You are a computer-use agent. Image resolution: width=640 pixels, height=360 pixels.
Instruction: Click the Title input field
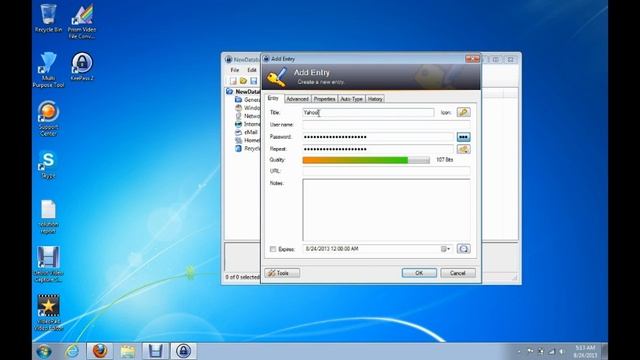(368, 112)
